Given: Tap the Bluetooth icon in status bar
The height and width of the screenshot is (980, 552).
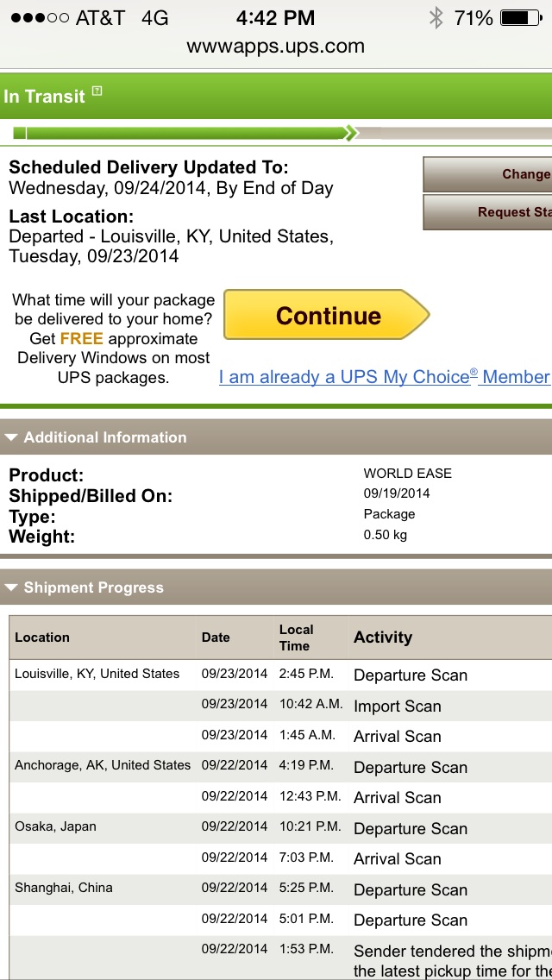Looking at the screenshot, I should pyautogui.click(x=436, y=18).
